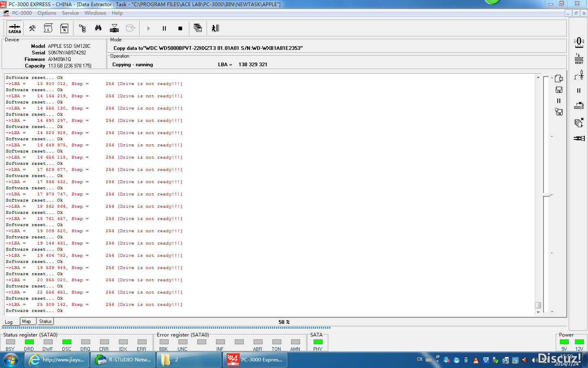
Task: Clear the log with new-document icon
Action: (559, 79)
